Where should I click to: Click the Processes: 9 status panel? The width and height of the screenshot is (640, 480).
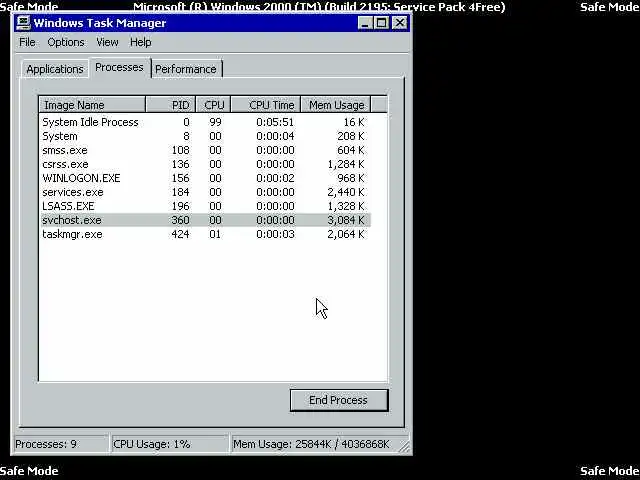coord(60,444)
